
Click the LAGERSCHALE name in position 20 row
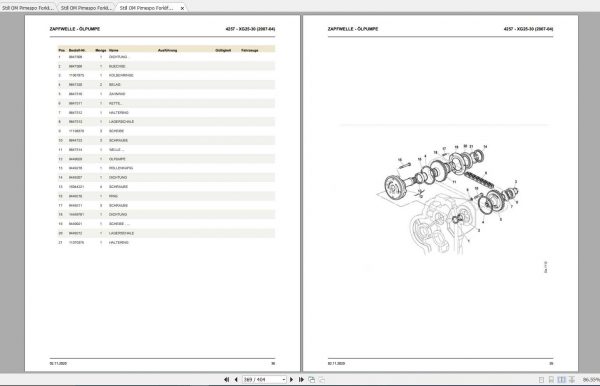pos(121,233)
